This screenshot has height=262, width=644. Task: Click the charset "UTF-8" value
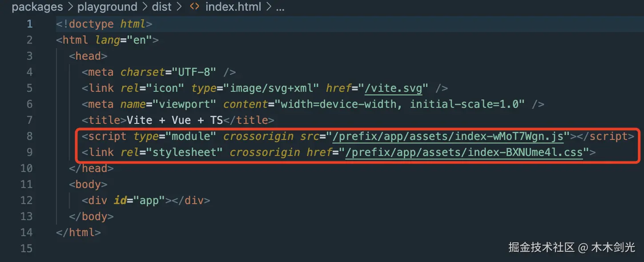pyautogui.click(x=194, y=72)
